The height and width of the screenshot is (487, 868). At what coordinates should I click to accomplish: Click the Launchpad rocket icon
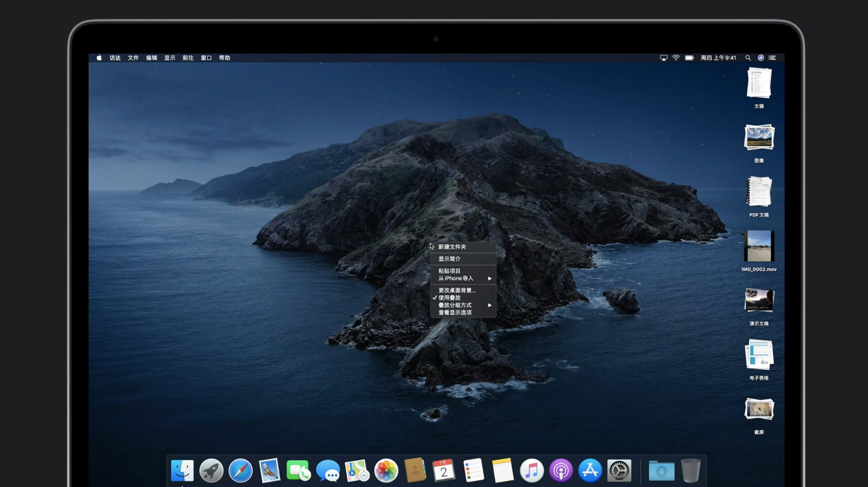(x=212, y=470)
